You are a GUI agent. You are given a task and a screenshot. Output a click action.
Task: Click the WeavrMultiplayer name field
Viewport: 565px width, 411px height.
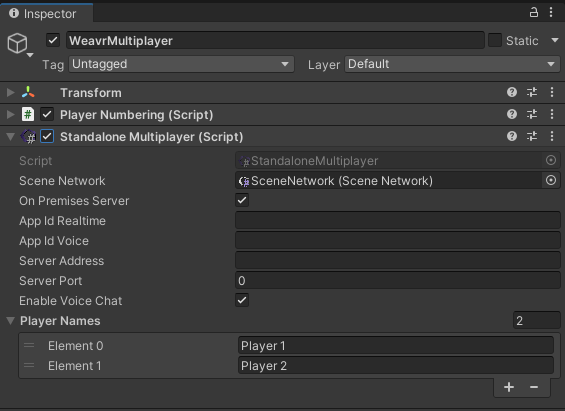tap(275, 40)
